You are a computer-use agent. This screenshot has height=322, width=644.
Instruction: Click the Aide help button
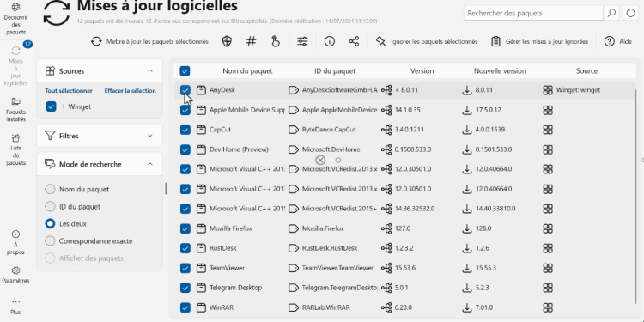click(618, 41)
